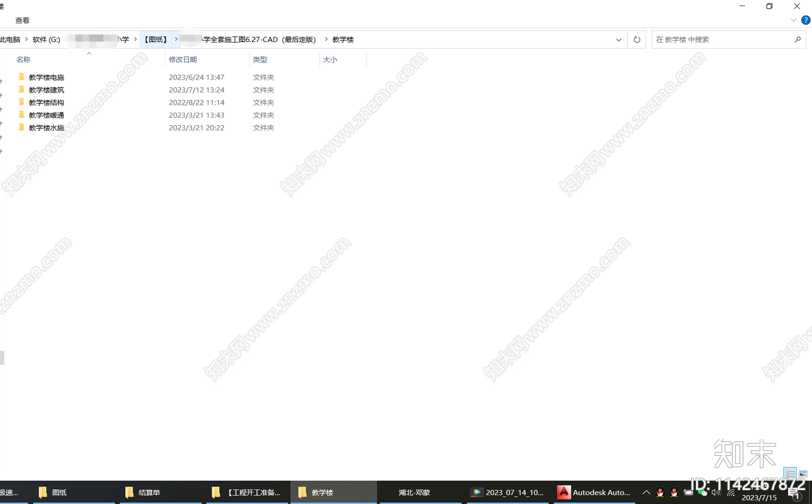Click the 教学楼 taskbar window button
This screenshot has width=812, height=504.
click(333, 492)
